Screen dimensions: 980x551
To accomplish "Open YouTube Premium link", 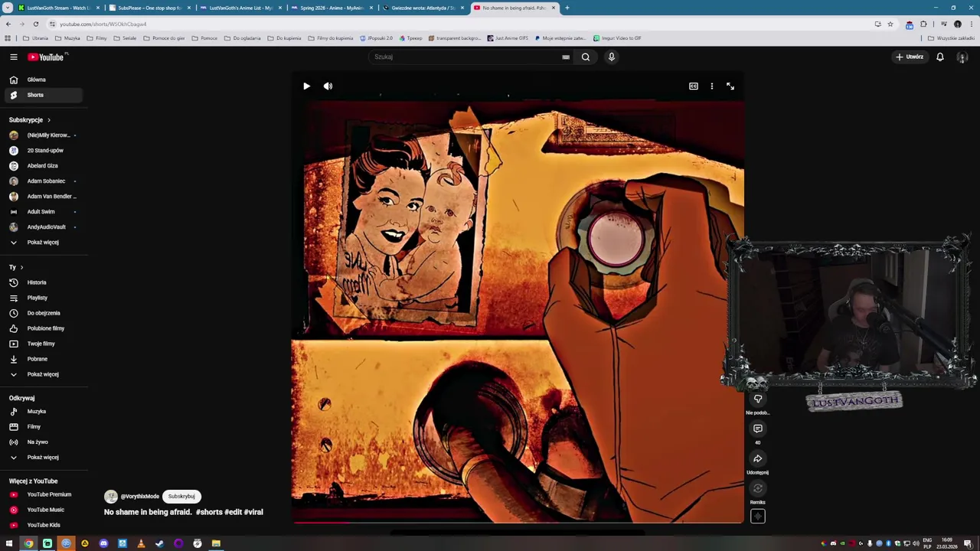I will click(x=44, y=494).
